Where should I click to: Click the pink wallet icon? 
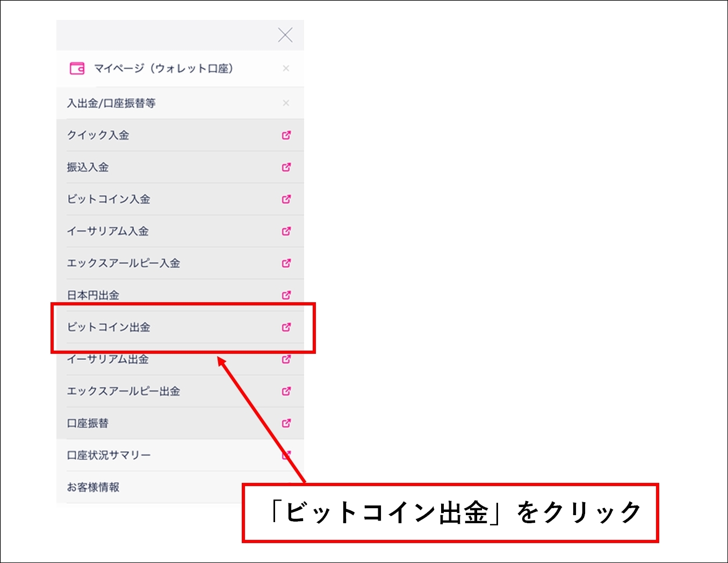tap(77, 68)
